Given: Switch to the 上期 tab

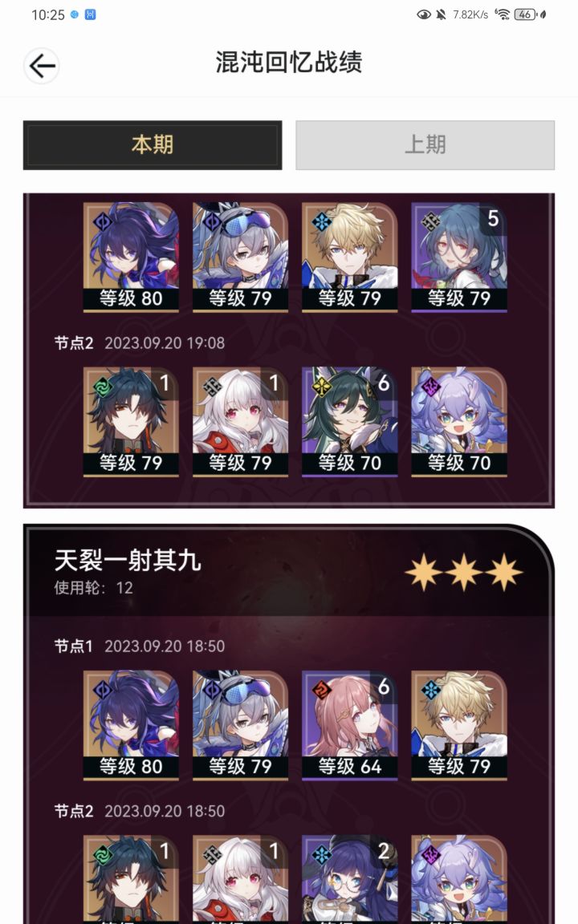Looking at the screenshot, I should tap(425, 145).
